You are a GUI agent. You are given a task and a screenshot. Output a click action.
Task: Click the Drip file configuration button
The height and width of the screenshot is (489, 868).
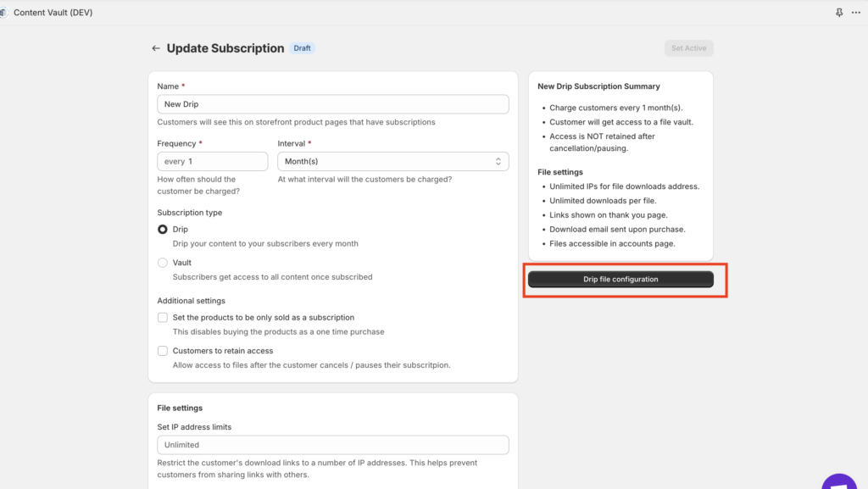click(x=620, y=280)
